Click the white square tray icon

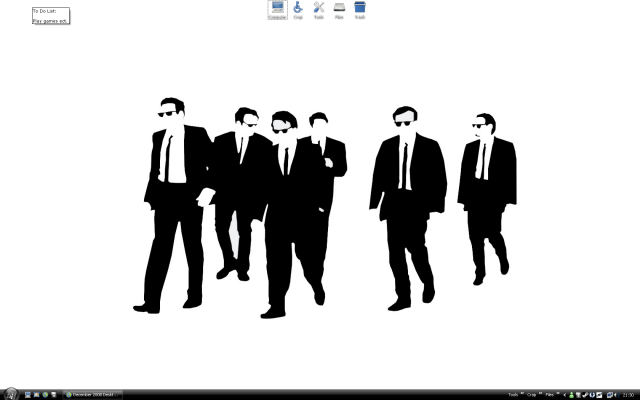point(599,395)
